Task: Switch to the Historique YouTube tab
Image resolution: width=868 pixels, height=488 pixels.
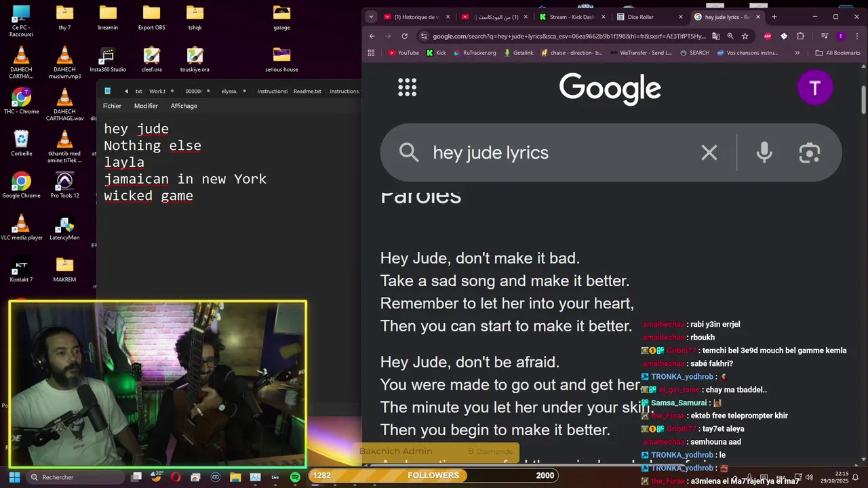Action: coord(416,17)
